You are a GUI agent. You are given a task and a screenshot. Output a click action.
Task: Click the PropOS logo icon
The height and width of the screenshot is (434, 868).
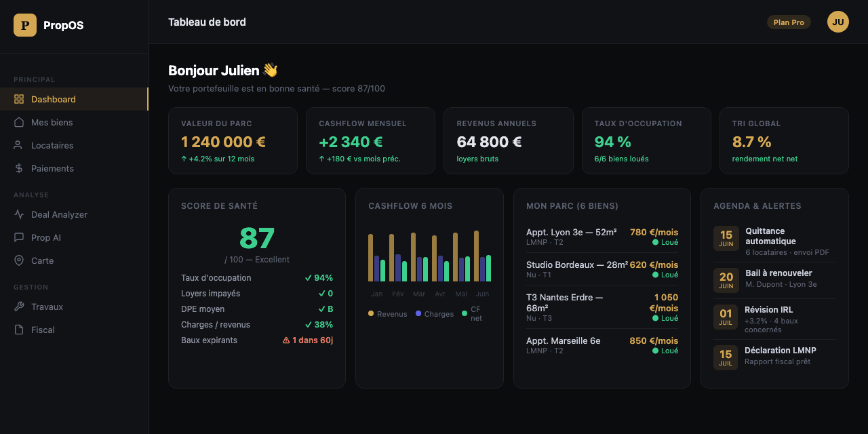25,25
